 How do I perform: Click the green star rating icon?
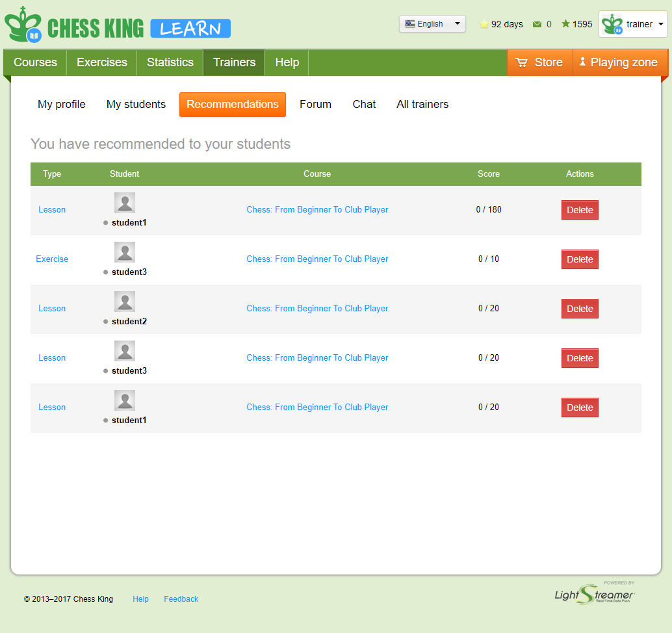coord(565,24)
